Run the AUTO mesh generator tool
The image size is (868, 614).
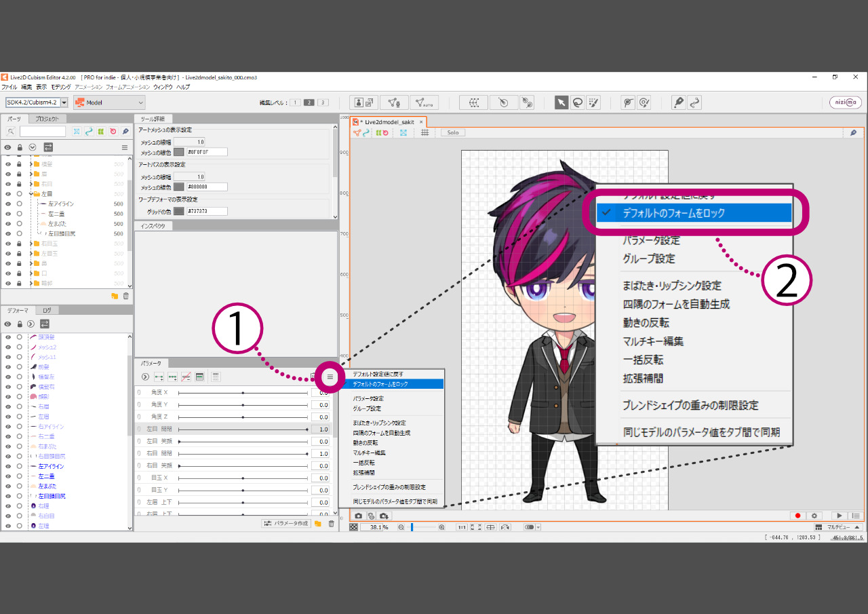pyautogui.click(x=425, y=102)
